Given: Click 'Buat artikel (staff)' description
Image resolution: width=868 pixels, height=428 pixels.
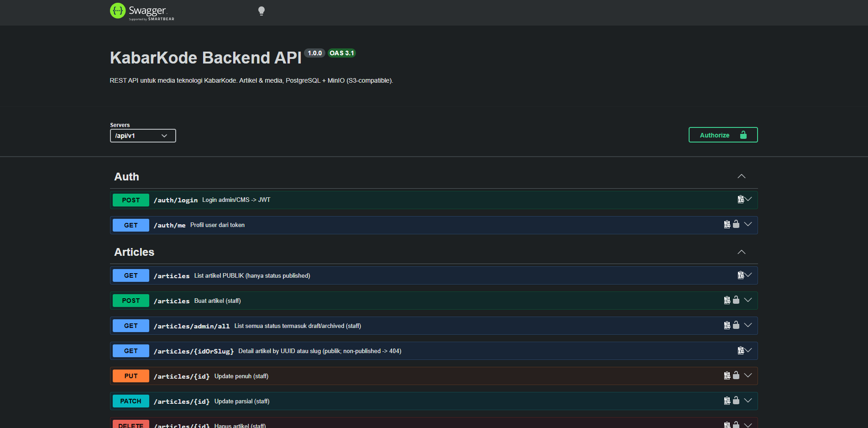Looking at the screenshot, I should click(x=218, y=301).
